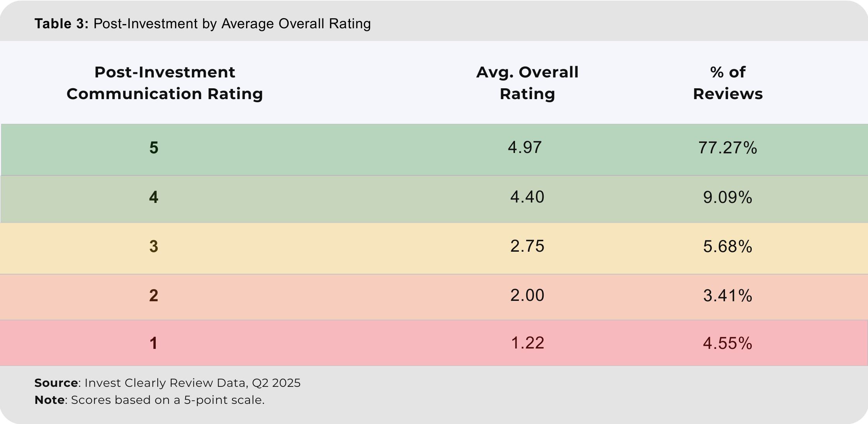868x424 pixels.
Task: Click communication rating 1 in red row
Action: 154,343
